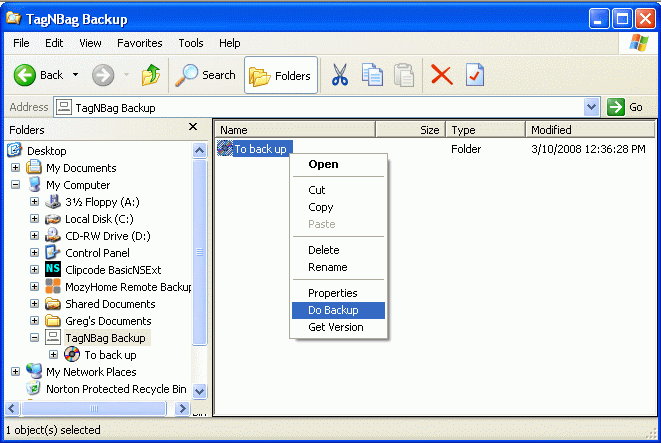Screen dimensions: 661x443
Task: Collapse the My Computer node
Action: pyautogui.click(x=16, y=185)
